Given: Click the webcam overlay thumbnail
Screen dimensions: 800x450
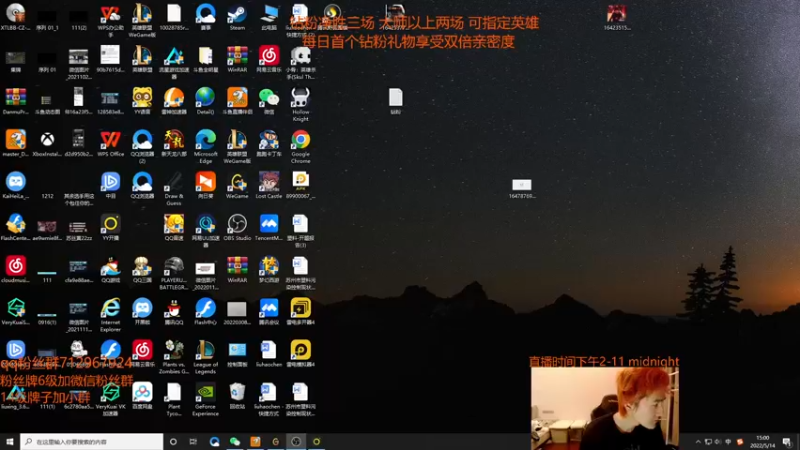Looking at the screenshot, I should coord(605,408).
